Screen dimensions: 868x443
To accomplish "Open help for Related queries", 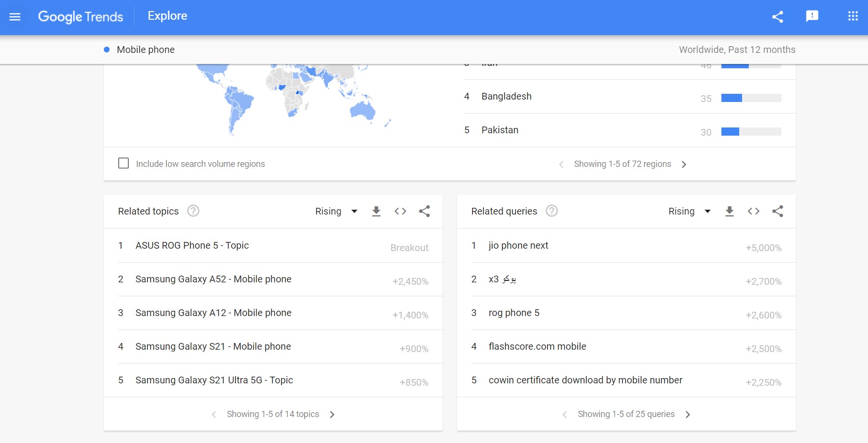I will click(552, 211).
